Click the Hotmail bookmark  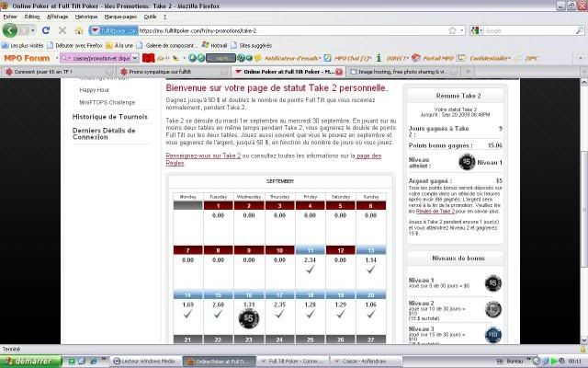(215, 45)
